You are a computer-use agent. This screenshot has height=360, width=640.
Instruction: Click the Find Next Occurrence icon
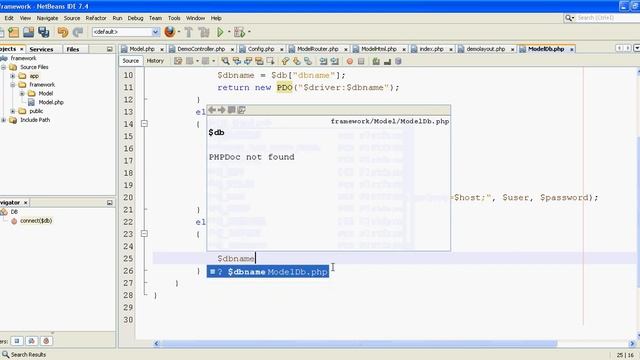point(248,61)
